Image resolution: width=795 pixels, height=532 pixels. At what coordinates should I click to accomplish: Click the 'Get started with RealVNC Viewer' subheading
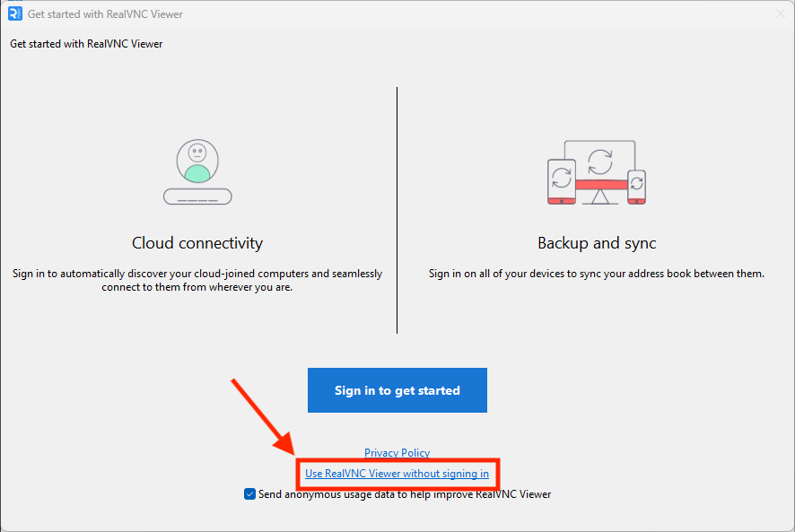coord(86,44)
